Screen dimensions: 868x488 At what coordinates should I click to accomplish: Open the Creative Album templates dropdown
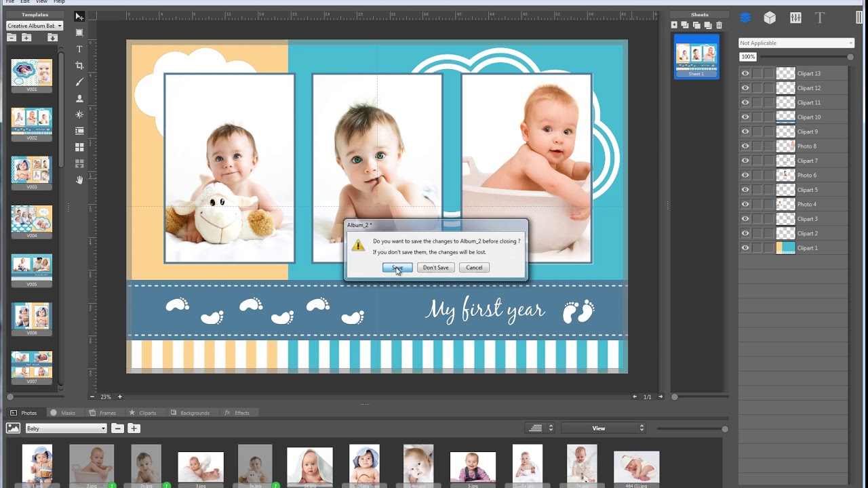[x=34, y=26]
